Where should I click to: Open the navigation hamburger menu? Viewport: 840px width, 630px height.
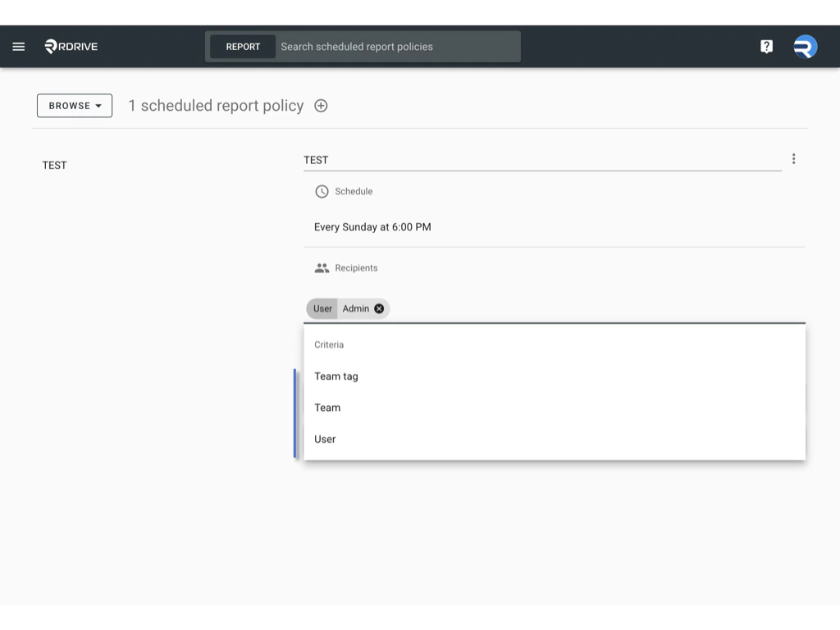point(18,46)
